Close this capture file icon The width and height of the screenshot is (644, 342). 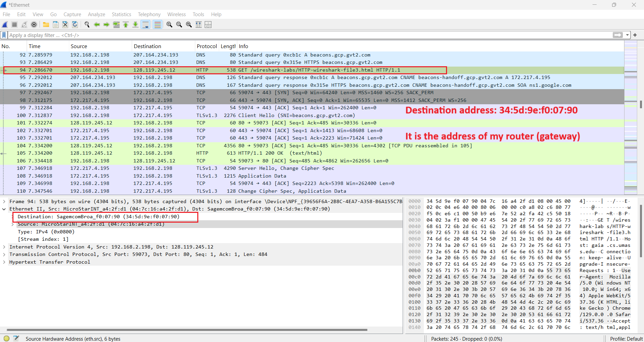[65, 25]
